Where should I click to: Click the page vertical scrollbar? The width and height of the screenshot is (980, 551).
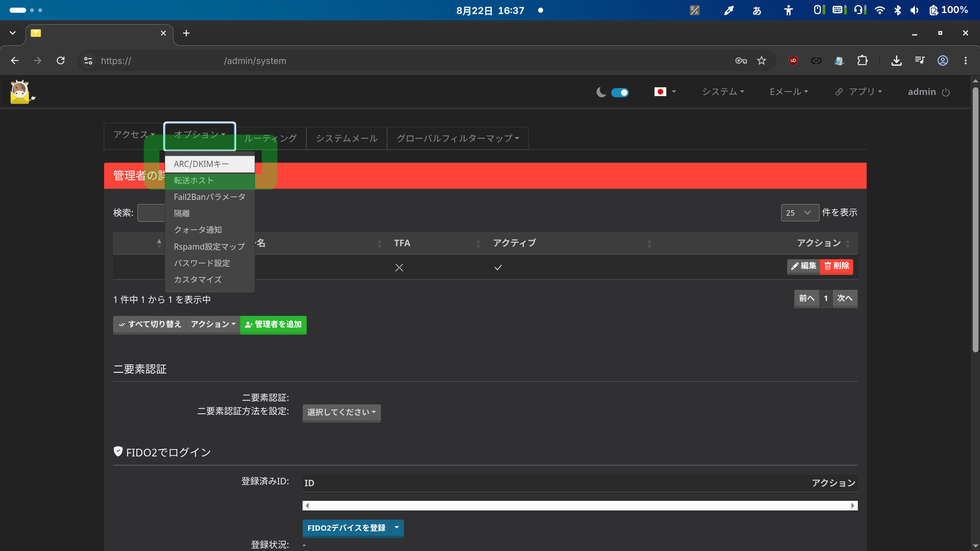click(975, 220)
